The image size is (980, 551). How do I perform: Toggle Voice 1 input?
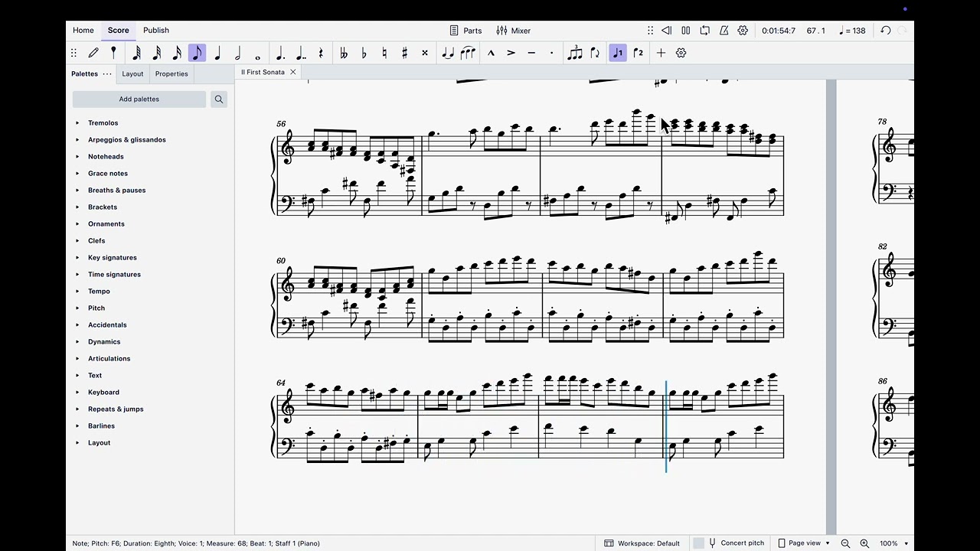click(x=618, y=53)
